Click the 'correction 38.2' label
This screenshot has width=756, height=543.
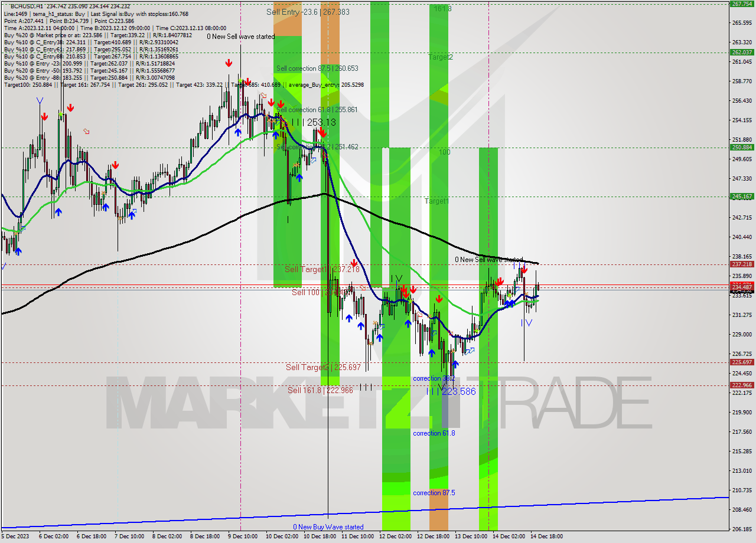pos(434,378)
